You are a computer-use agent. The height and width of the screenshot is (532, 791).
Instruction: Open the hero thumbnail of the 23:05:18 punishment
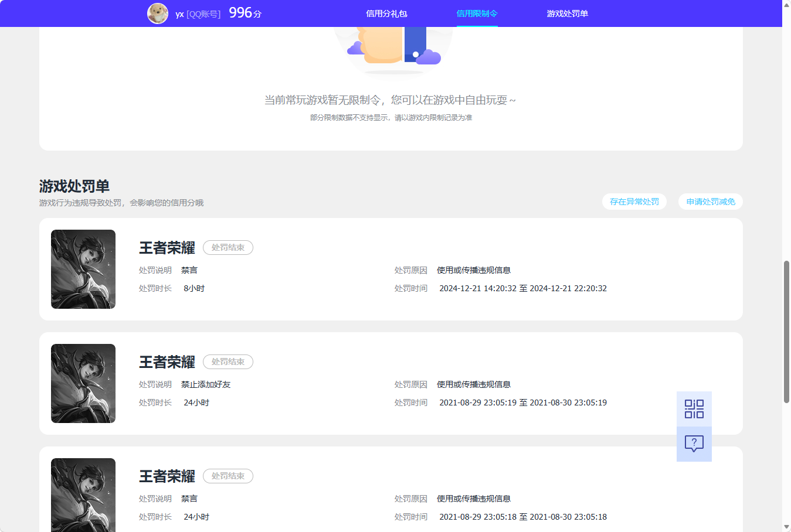pyautogui.click(x=83, y=495)
